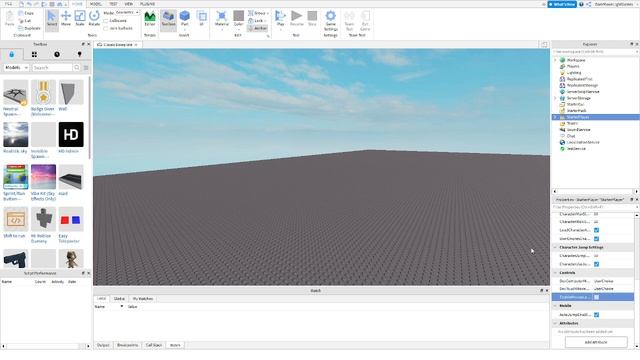Click the What's New button
This screenshot has height=360, width=640.
(562, 4)
